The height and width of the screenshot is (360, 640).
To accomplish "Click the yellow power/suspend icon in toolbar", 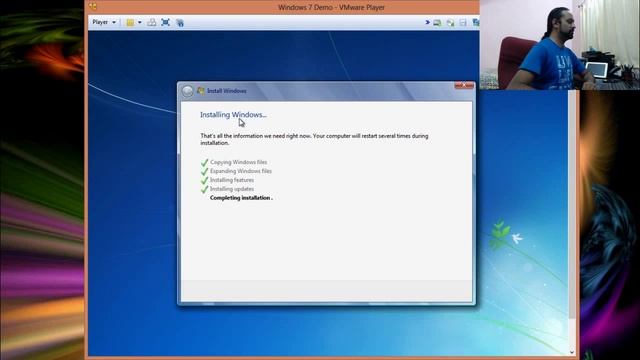I will tap(130, 22).
